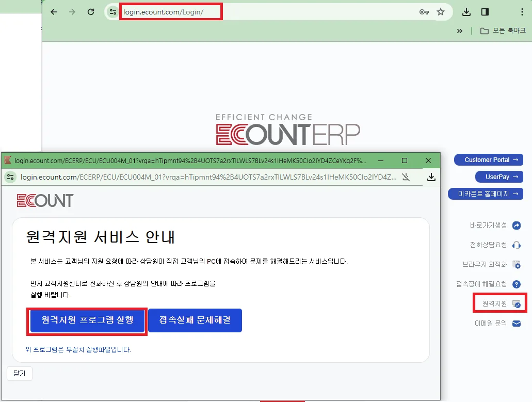Image resolution: width=532 pixels, height=402 pixels.
Task: View site information icon in main address bar
Action: click(112, 12)
